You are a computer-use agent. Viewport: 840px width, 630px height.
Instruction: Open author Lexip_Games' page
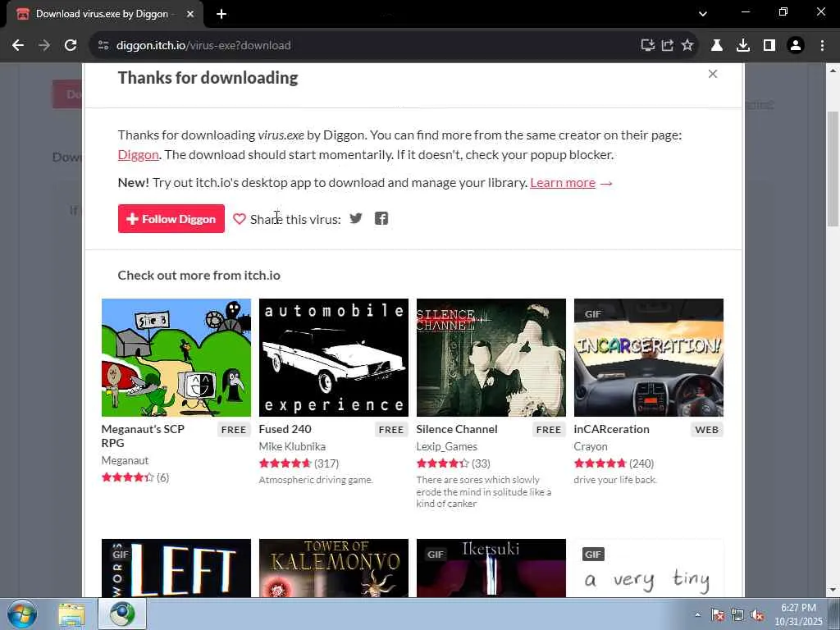(447, 446)
